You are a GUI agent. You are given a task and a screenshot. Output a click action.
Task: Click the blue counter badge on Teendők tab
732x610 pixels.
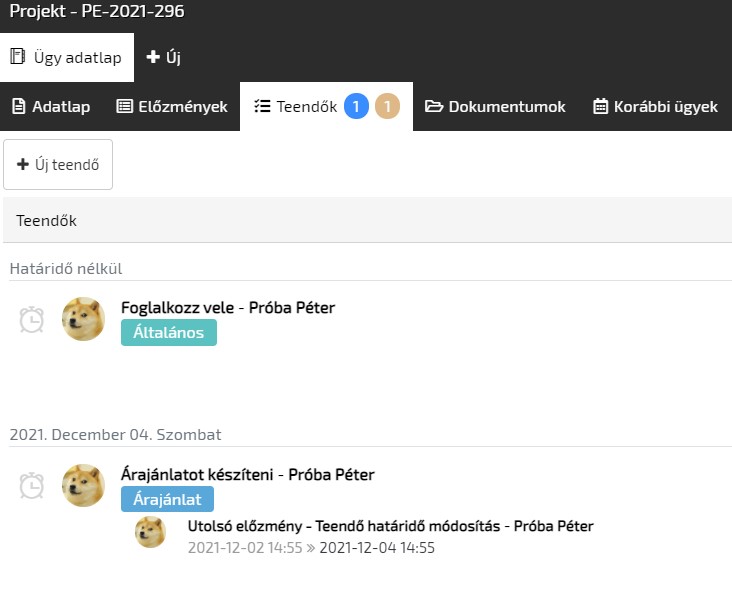click(x=357, y=106)
